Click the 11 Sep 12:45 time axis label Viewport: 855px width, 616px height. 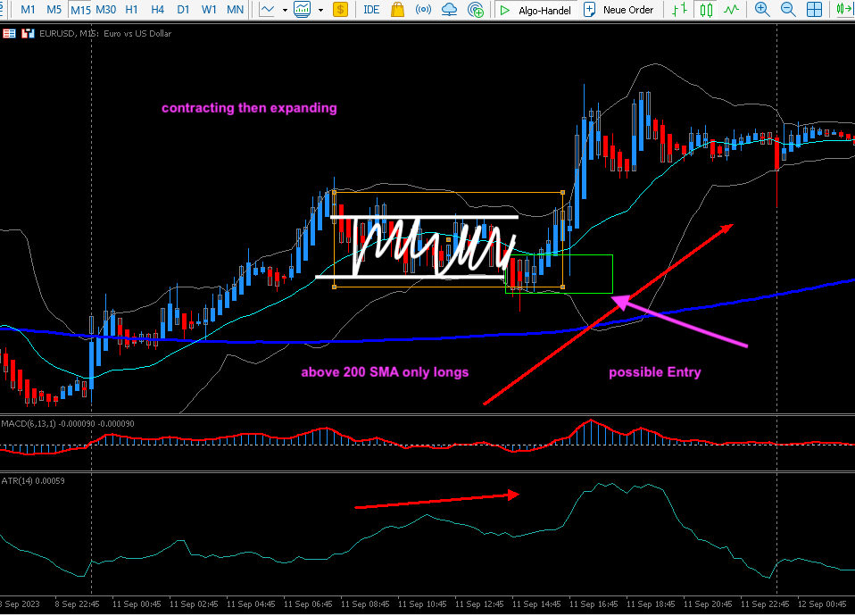click(x=479, y=604)
